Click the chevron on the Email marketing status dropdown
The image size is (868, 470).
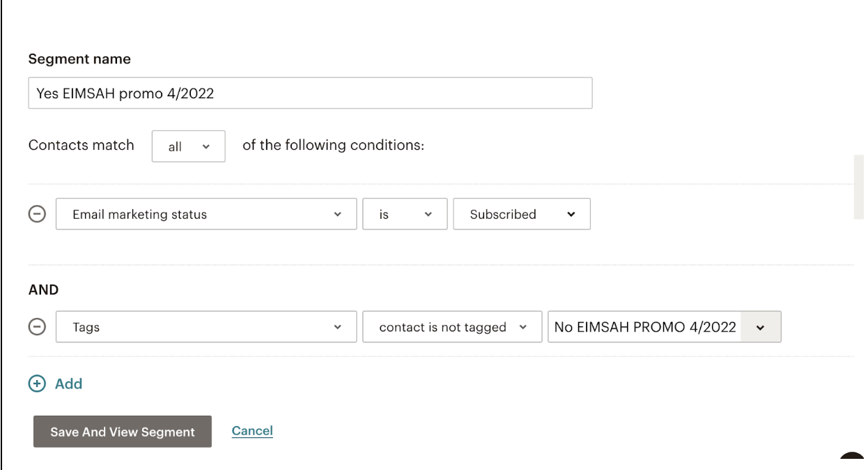pyautogui.click(x=338, y=215)
